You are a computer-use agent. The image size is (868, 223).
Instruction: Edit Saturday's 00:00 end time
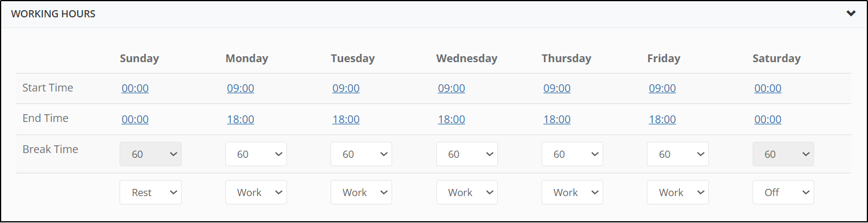point(768,120)
